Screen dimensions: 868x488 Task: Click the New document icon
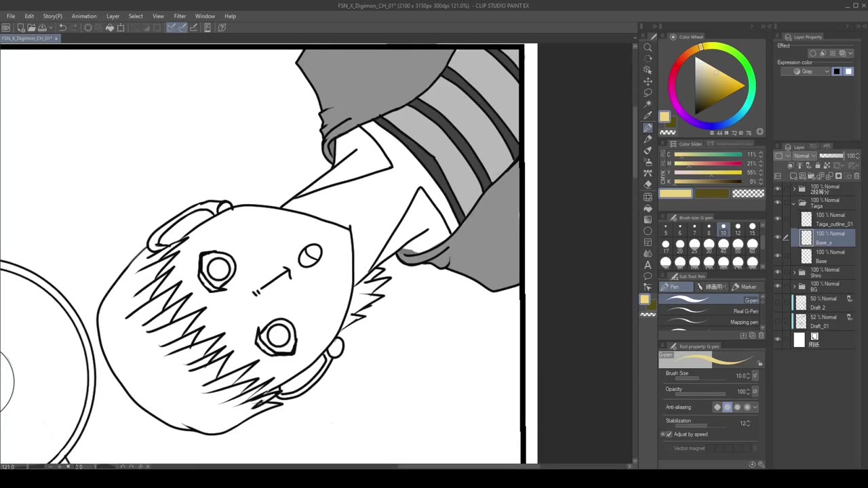[x=21, y=28]
